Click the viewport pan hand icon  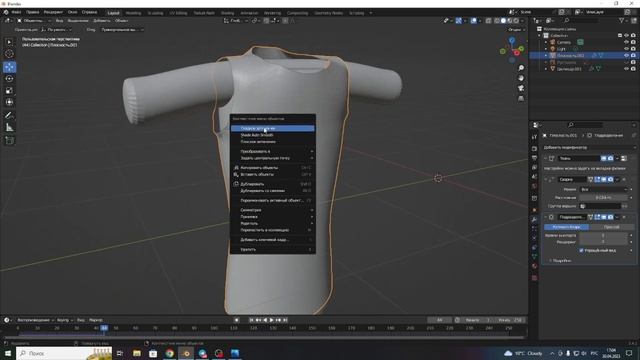(x=521, y=78)
